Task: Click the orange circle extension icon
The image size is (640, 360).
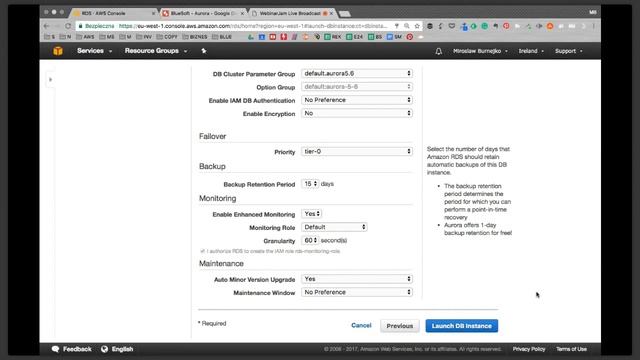Action: pyautogui.click(x=550, y=26)
